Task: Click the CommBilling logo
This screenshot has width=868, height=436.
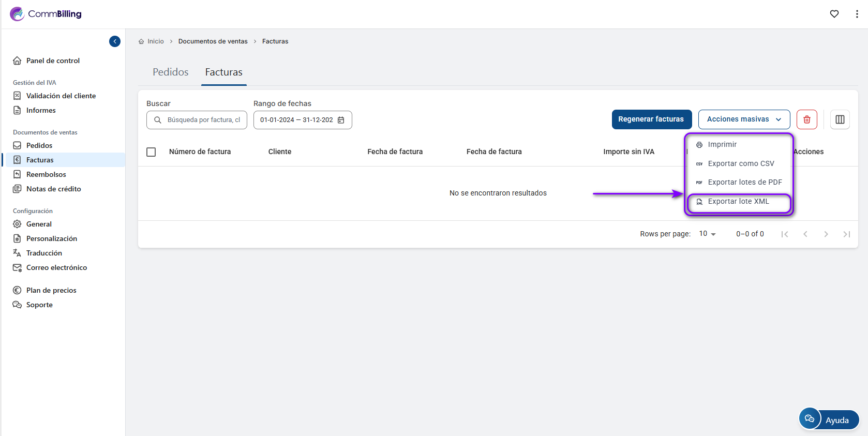Action: (46, 14)
